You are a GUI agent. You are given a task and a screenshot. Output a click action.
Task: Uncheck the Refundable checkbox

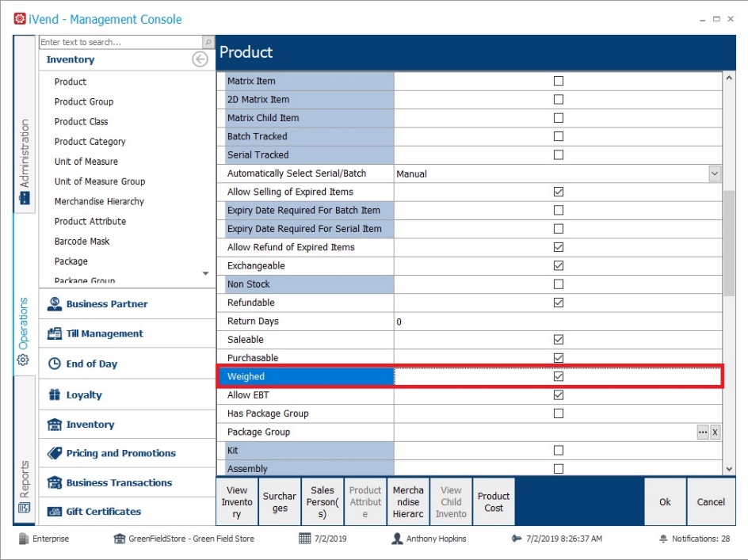[558, 303]
